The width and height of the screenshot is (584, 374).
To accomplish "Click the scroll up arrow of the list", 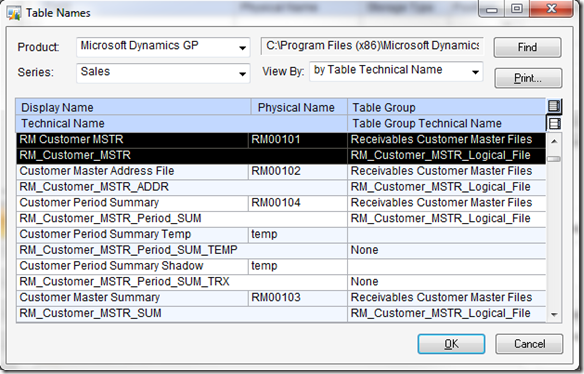I will 554,141.
